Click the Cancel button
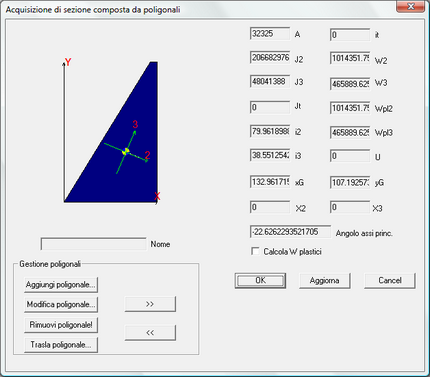The height and width of the screenshot is (377, 430). [390, 281]
